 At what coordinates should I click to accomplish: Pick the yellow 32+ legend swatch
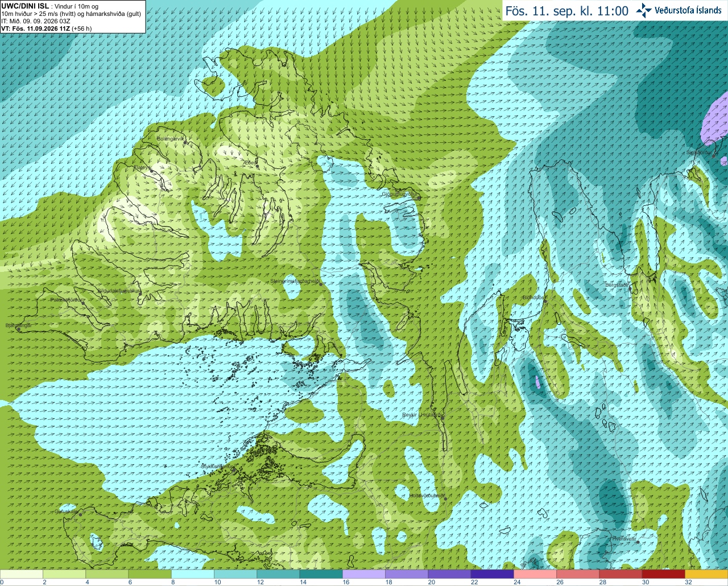706,574
